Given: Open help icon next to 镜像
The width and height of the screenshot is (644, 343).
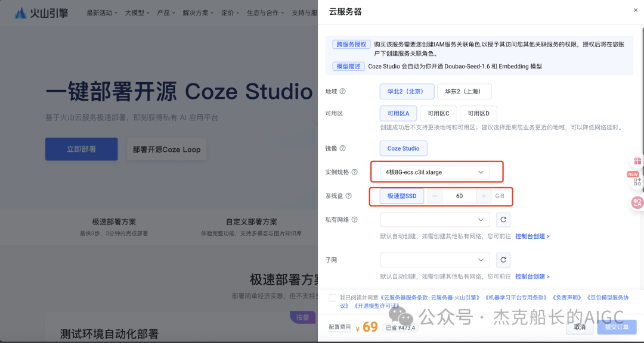Looking at the screenshot, I should [342, 148].
